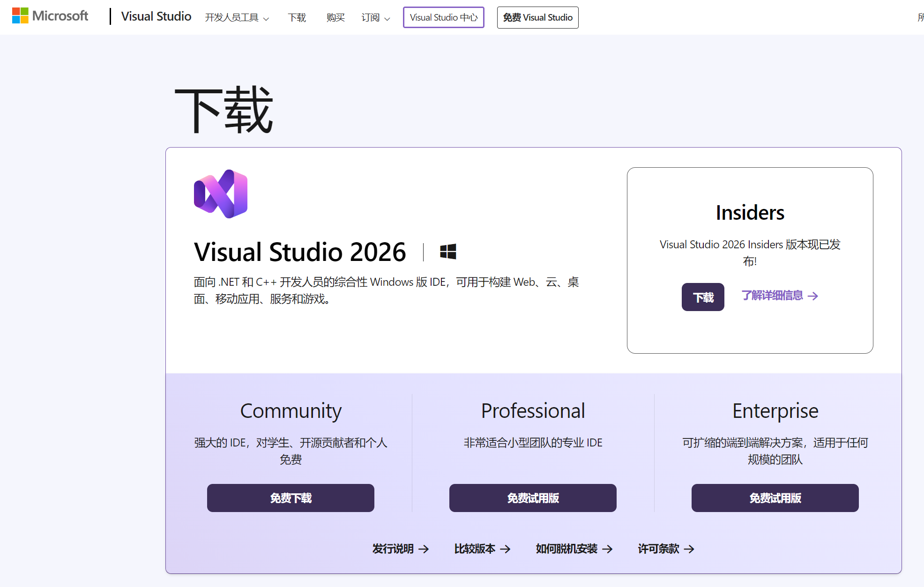Viewport: 924px width, 587px height.
Task: Click arrow icon beside 了解详细信息
Action: tap(813, 296)
